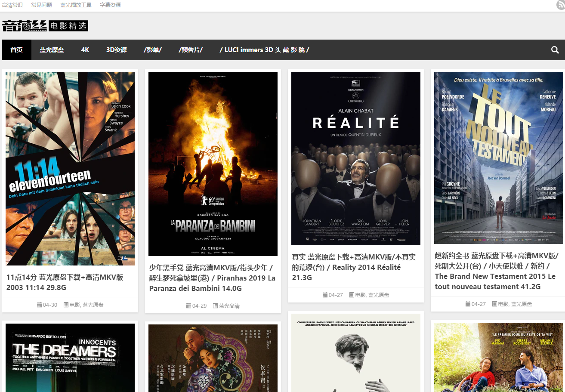Click the 11:14 elevenfourteen poster
565x392 pixels.
tap(70, 169)
